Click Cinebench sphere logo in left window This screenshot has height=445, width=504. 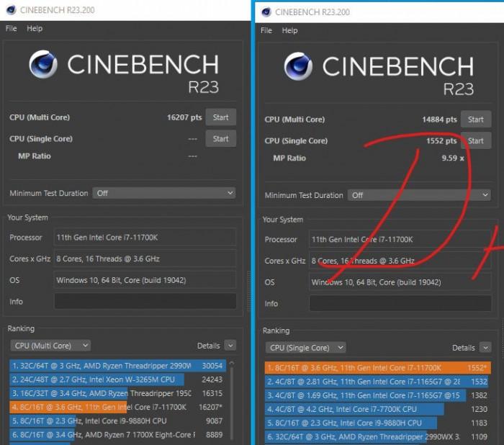point(43,64)
